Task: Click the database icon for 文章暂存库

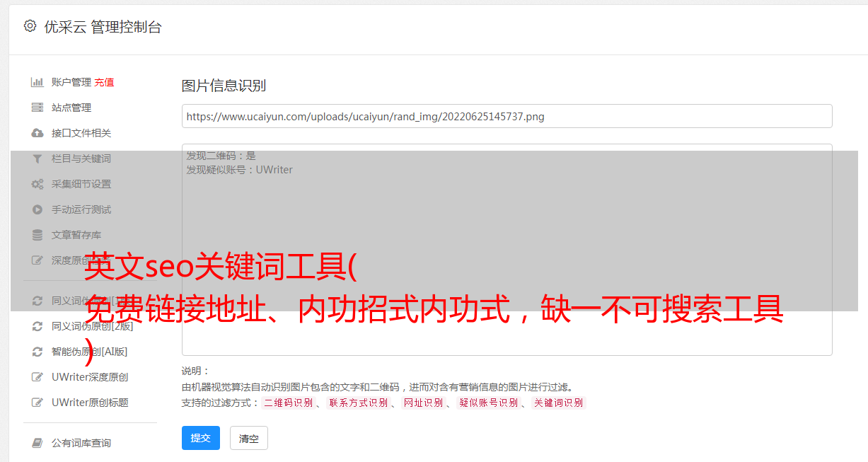Action: click(x=37, y=235)
